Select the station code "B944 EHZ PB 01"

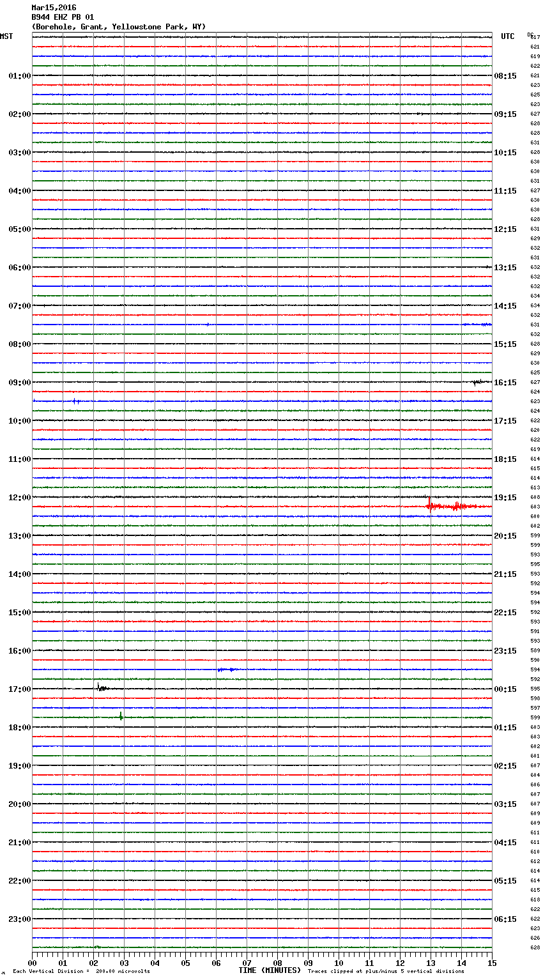[x=63, y=17]
